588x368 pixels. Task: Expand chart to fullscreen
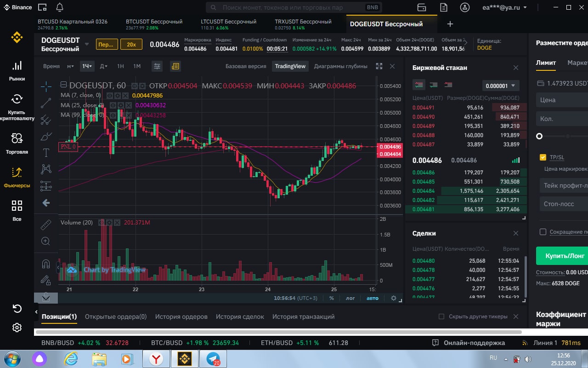point(379,66)
